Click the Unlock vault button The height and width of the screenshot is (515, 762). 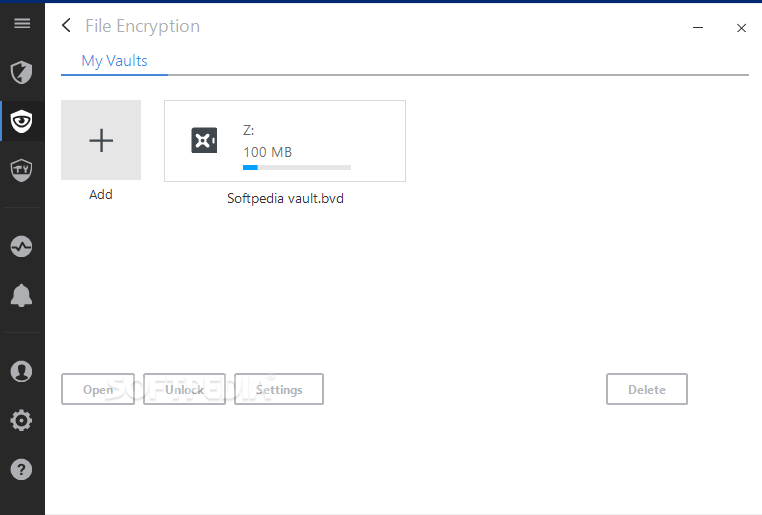click(184, 389)
